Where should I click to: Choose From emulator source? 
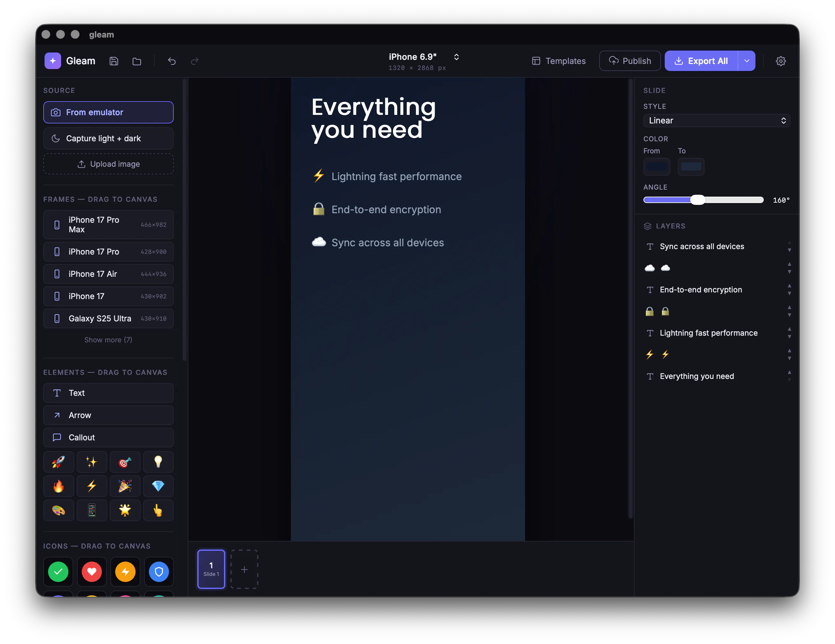[x=108, y=112]
